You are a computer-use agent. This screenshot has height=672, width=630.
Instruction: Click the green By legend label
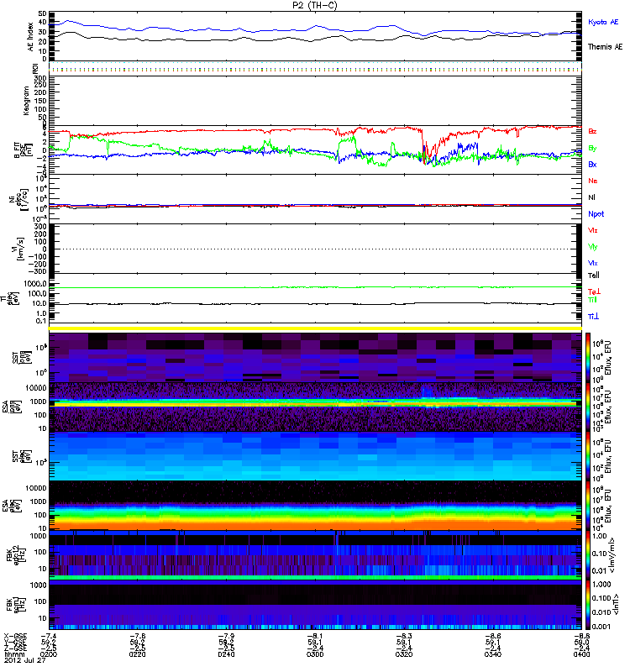click(592, 149)
